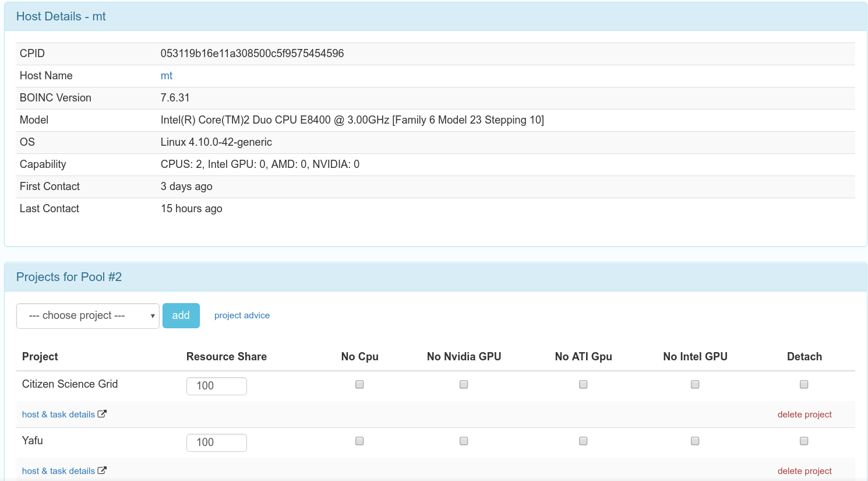Click the Host Details - mt heading
The height and width of the screenshot is (481, 868).
coord(61,16)
